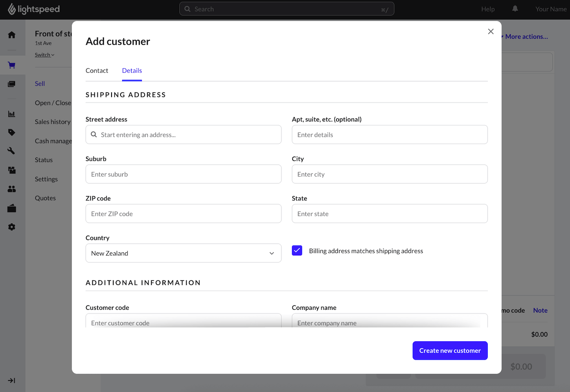Click the Setup gear icon

(x=12, y=227)
